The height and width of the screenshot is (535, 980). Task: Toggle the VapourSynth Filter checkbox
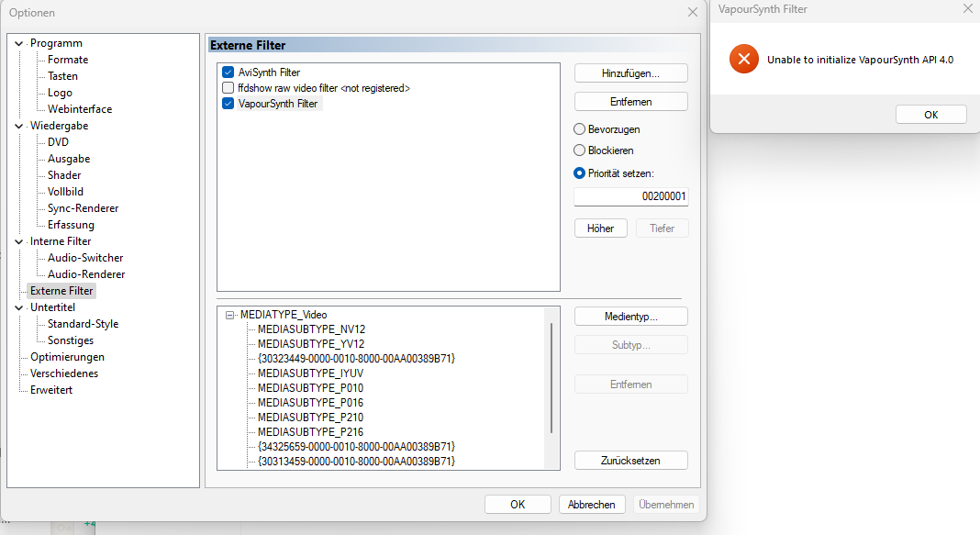click(228, 104)
